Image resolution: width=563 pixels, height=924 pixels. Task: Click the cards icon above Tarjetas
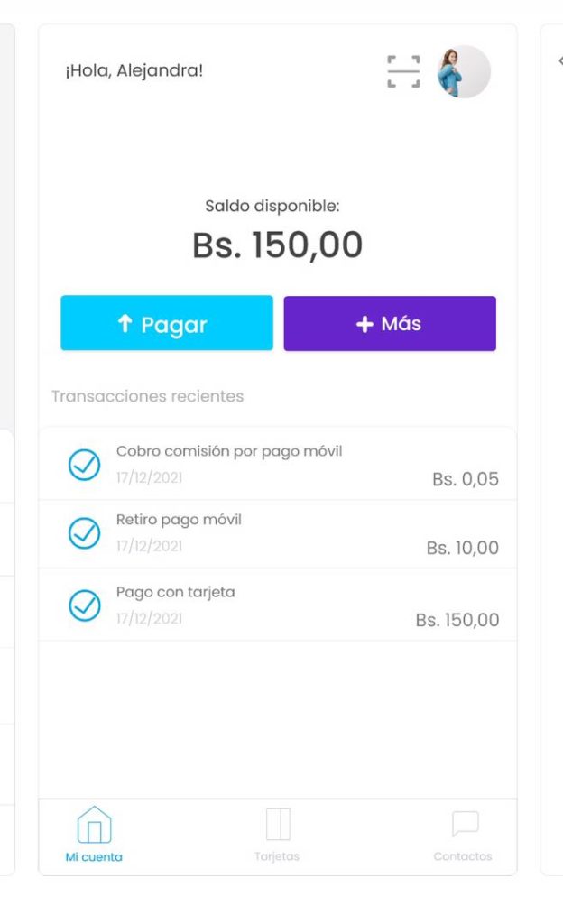click(278, 825)
